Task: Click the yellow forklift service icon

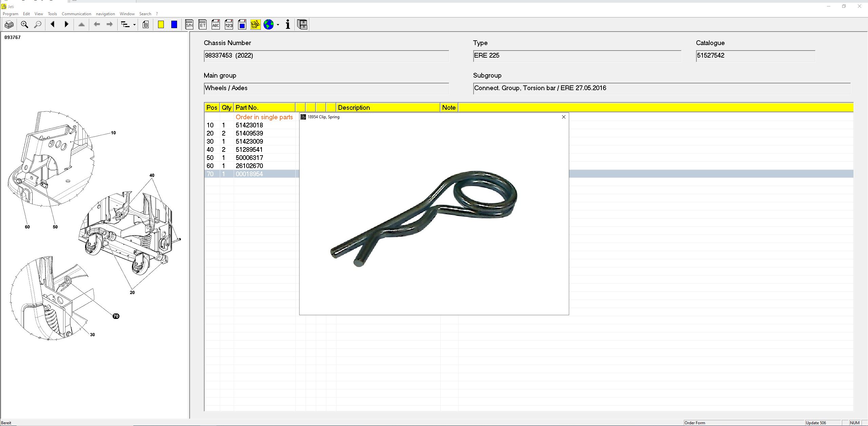Action: point(255,24)
